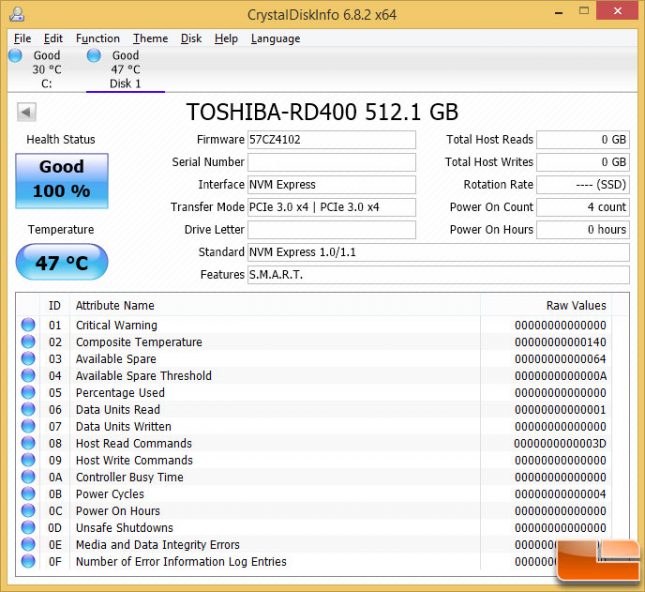Select the Host Read Commands attribute name
Image resolution: width=645 pixels, height=592 pixels.
[134, 443]
